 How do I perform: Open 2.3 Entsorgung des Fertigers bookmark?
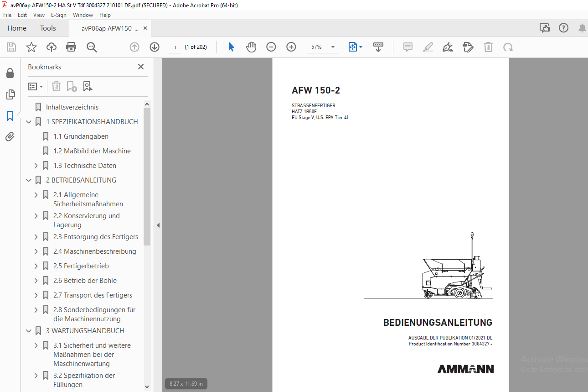[96, 237]
